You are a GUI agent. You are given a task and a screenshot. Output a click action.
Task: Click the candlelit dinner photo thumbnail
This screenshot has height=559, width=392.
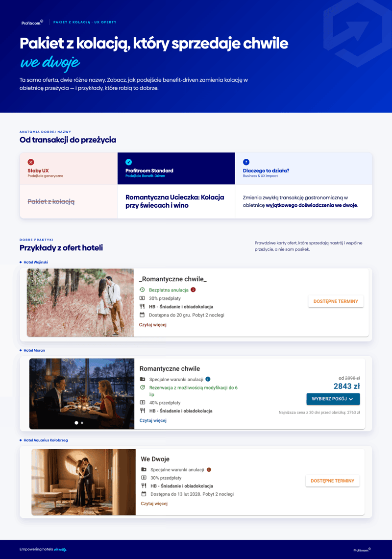point(82,393)
